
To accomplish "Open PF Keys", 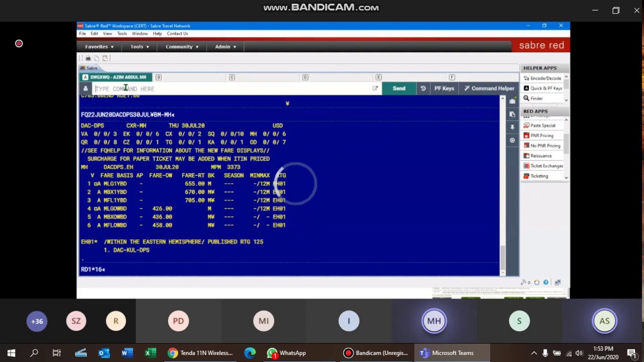I will pyautogui.click(x=444, y=88).
